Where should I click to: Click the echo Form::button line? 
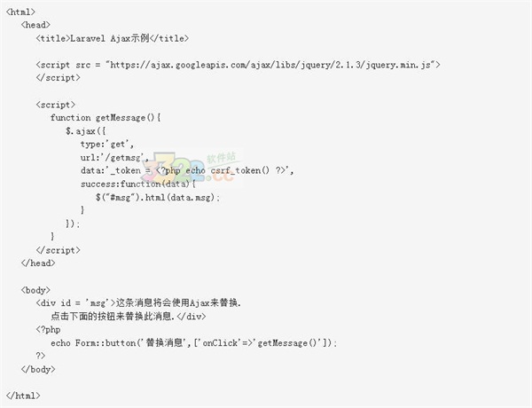click(193, 343)
